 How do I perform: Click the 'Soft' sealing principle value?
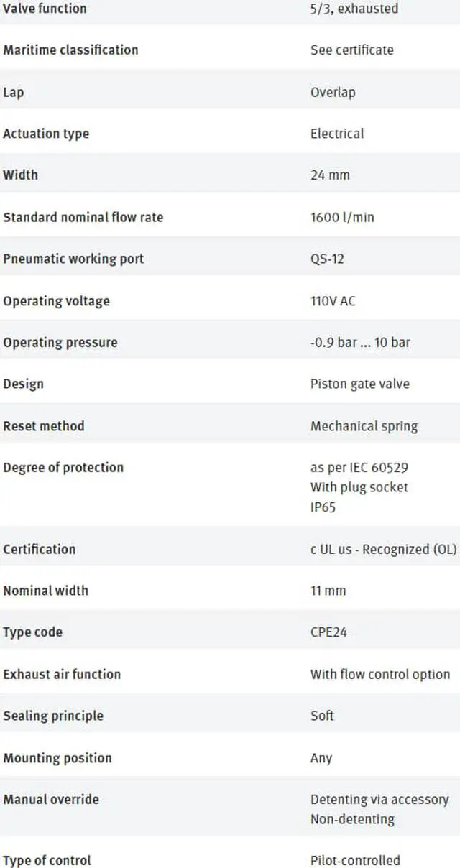click(322, 716)
